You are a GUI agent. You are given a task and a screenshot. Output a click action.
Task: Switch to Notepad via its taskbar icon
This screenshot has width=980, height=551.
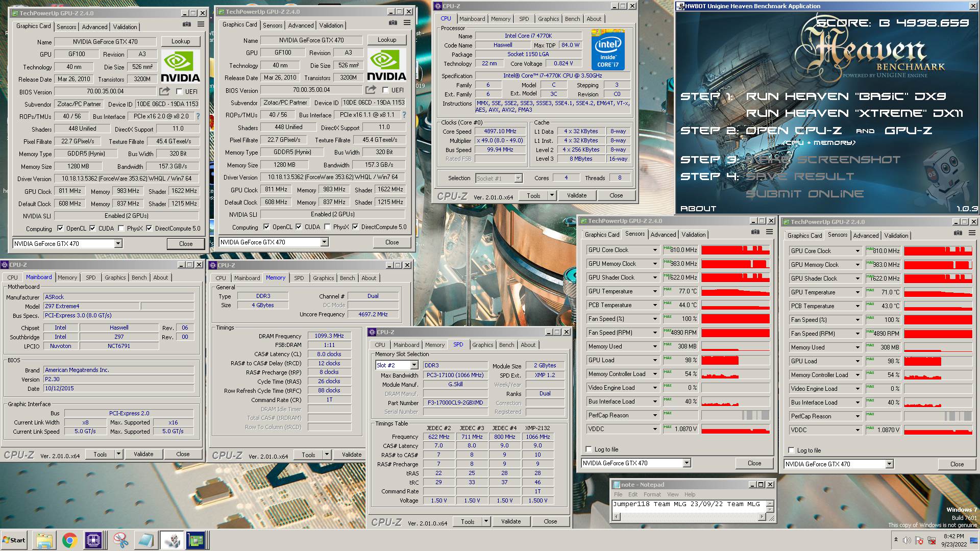click(x=146, y=540)
